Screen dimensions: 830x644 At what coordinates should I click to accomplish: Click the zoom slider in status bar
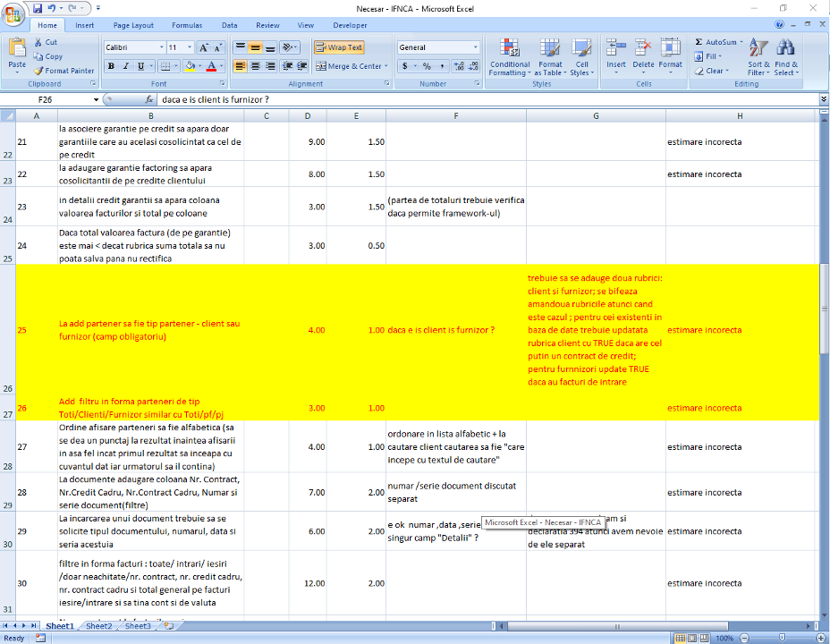pyautogui.click(x=775, y=639)
